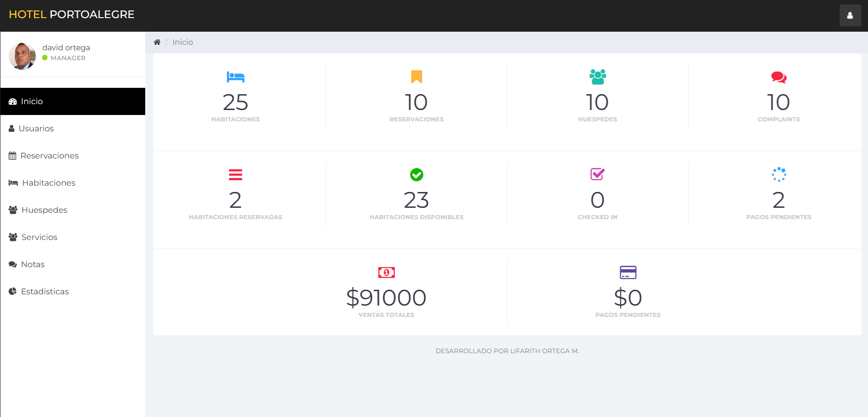Click the home icon in breadcrumb

click(157, 42)
